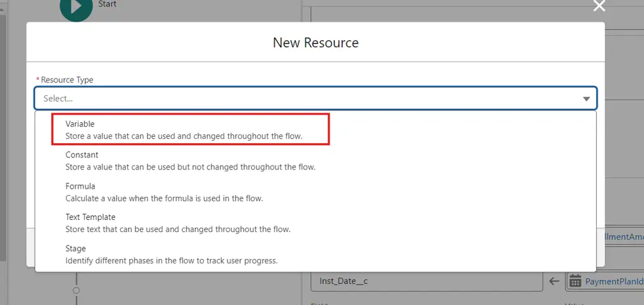Click the Variable description text

click(184, 136)
